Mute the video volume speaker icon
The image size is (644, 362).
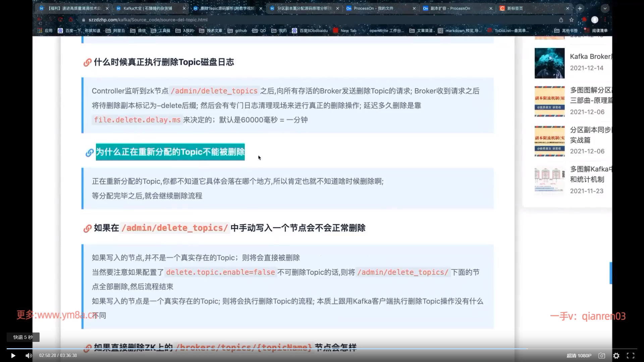point(29,356)
